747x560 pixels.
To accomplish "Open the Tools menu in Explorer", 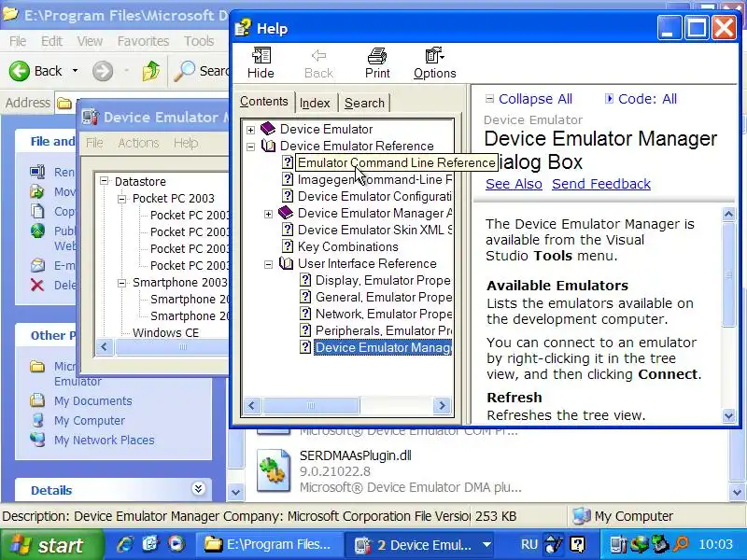I will click(199, 41).
